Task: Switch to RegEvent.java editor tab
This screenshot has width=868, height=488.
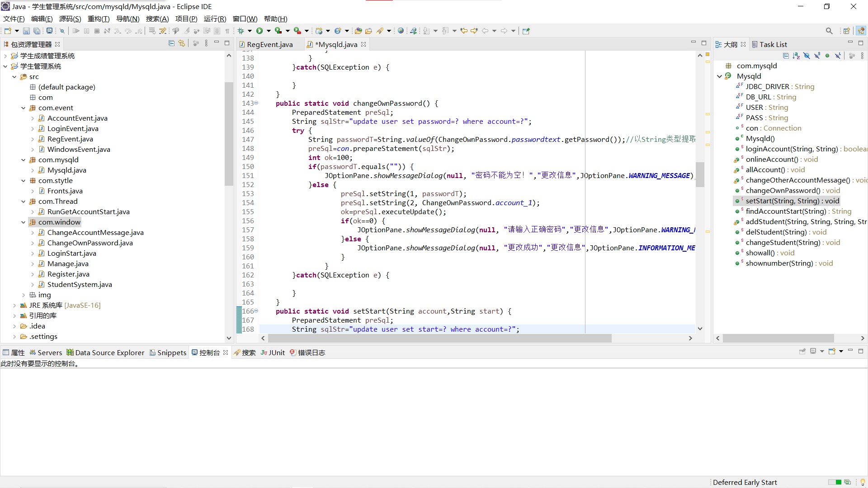Action: [269, 44]
